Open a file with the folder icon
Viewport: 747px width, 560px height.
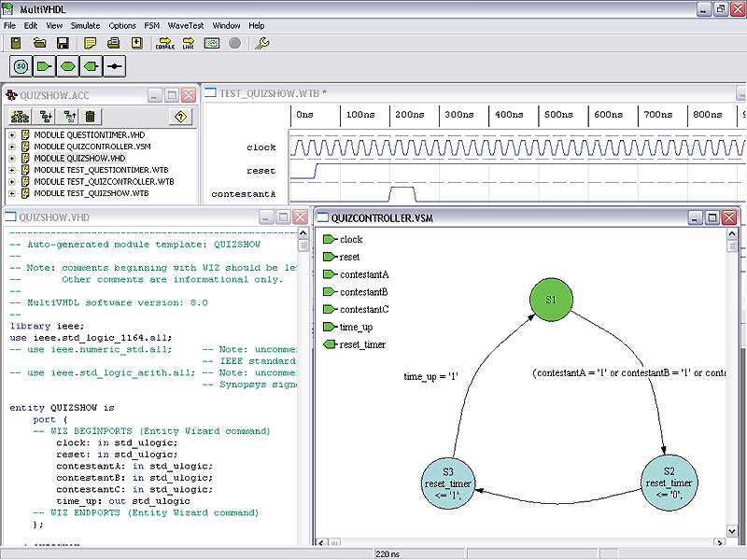pyautogui.click(x=40, y=43)
